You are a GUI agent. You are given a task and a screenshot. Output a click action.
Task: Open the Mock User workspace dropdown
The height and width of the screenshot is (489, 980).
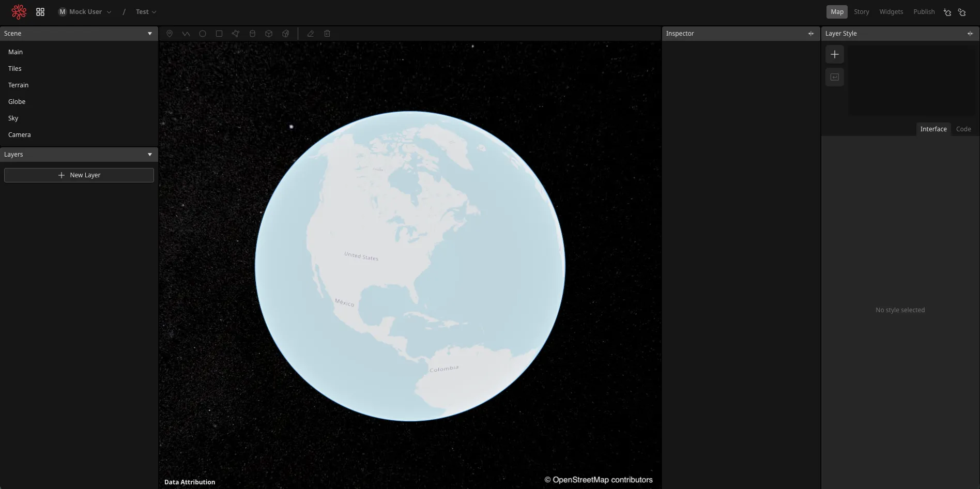coord(85,12)
